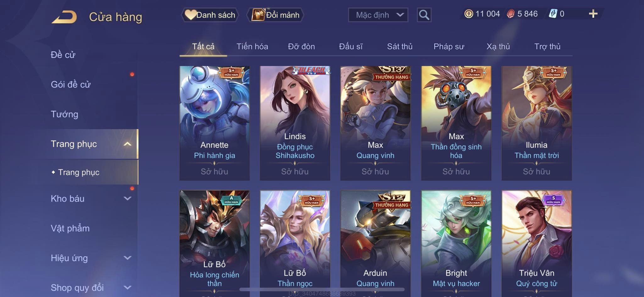
Task: Open Gói đề cử in sidebar
Action: pos(71,84)
